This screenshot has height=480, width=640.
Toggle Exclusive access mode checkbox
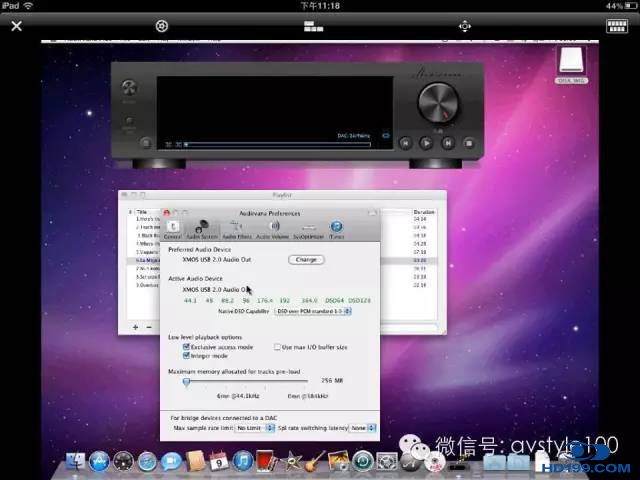186,347
